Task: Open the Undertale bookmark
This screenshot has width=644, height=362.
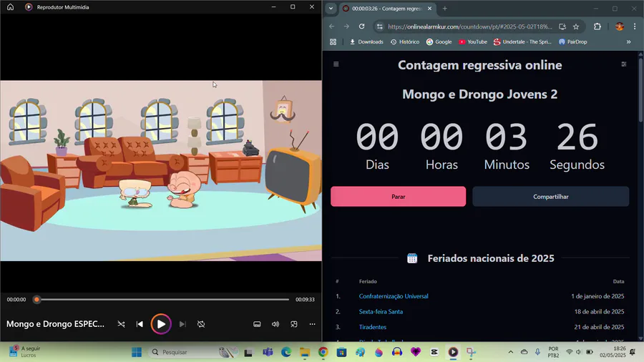Action: coord(523,42)
